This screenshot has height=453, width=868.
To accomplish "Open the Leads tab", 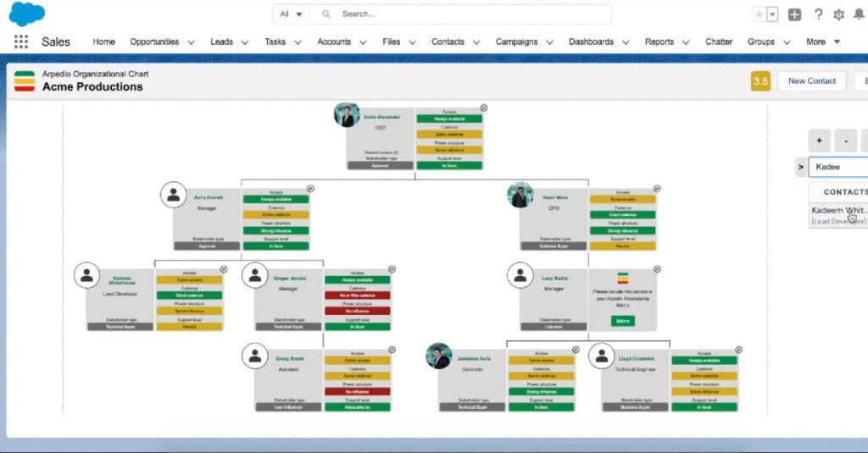I will pos(221,41).
